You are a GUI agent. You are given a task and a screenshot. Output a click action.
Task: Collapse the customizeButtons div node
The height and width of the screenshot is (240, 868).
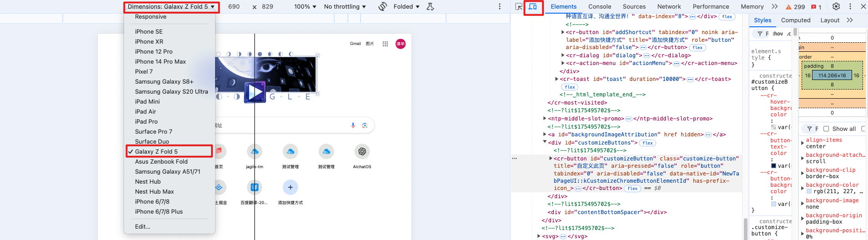(545, 142)
